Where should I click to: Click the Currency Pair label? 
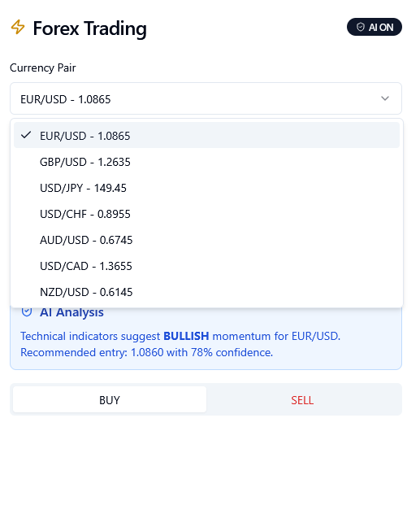pyautogui.click(x=43, y=68)
